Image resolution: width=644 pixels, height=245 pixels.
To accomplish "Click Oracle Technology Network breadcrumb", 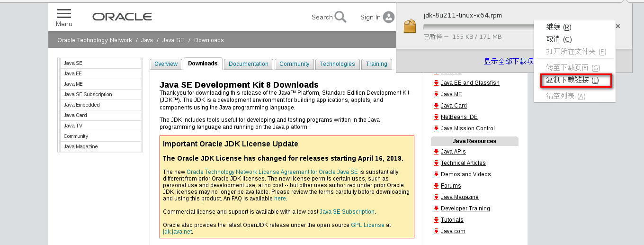I will point(95,40).
